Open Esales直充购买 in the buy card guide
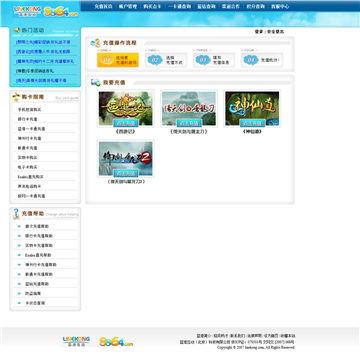 [31, 177]
